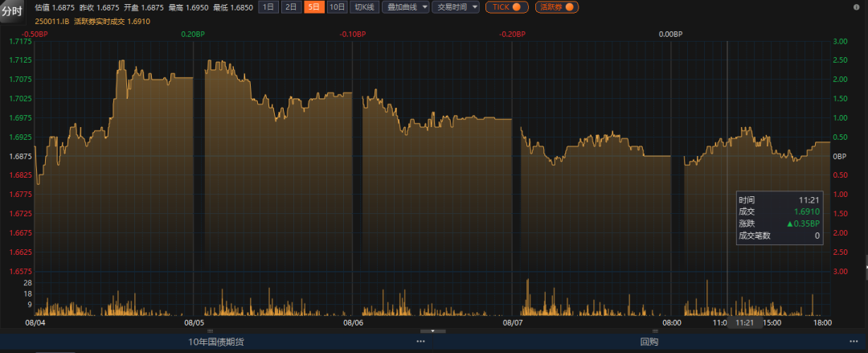Open the 交易时间 dropdown

click(x=456, y=7)
